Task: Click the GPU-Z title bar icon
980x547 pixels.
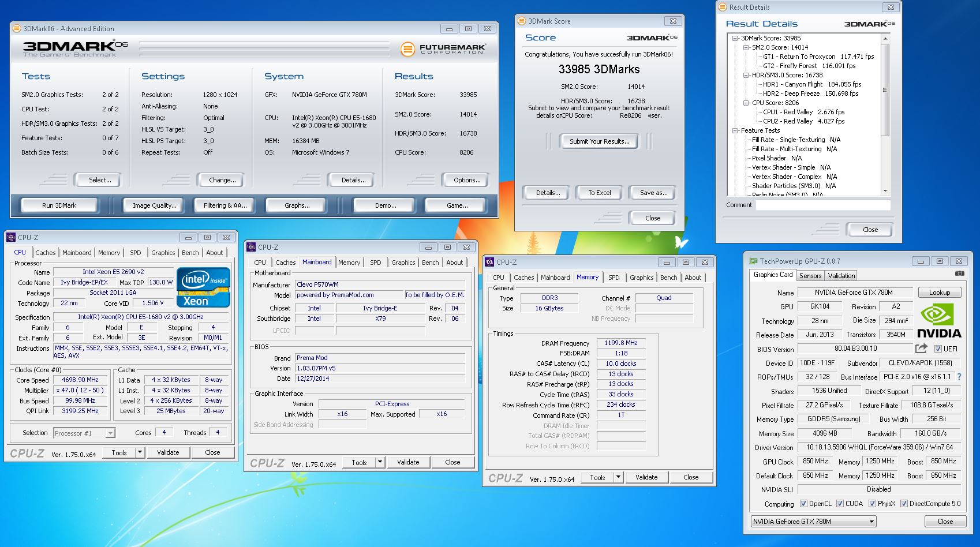Action: pos(753,261)
